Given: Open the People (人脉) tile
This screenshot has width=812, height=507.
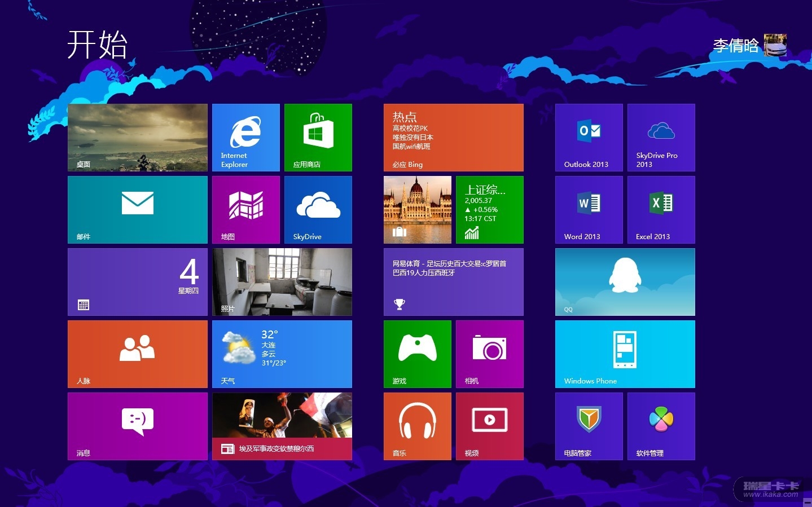Looking at the screenshot, I should pyautogui.click(x=138, y=354).
